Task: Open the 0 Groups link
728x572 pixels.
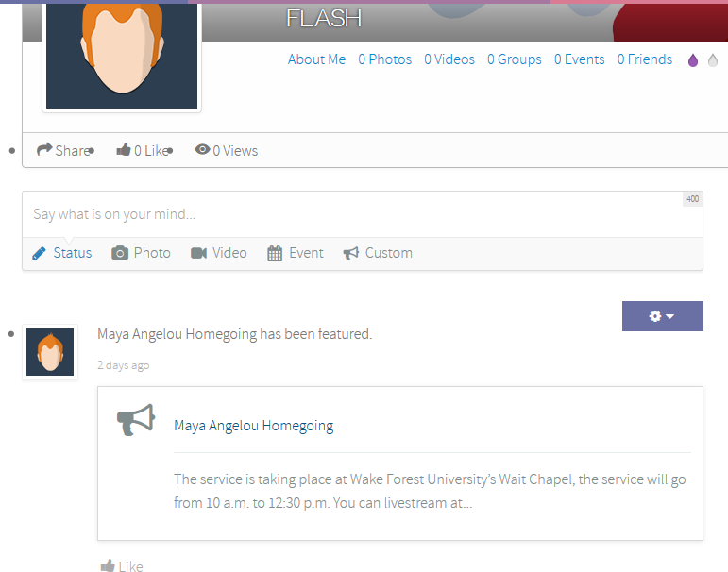Action: click(515, 59)
